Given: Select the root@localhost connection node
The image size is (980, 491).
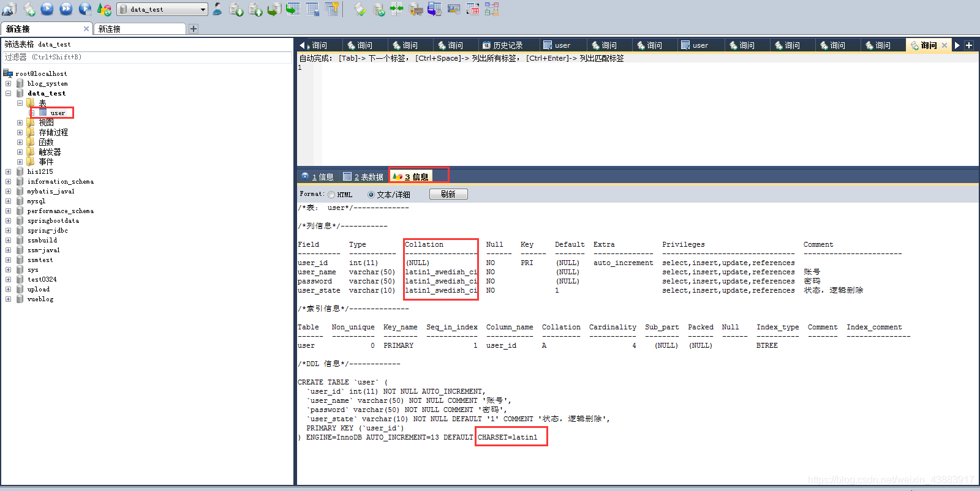Looking at the screenshot, I should point(41,73).
